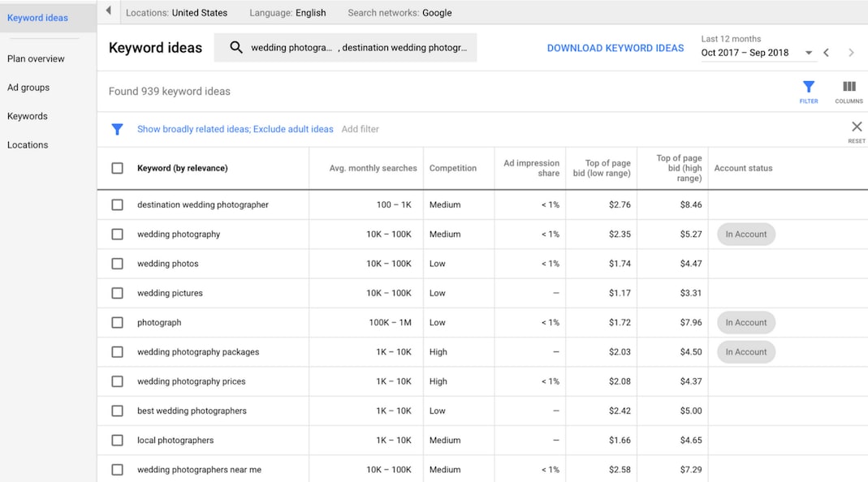Screen dimensions: 868x482
Task: Go to previous date range arrow
Action: pyautogui.click(x=826, y=53)
